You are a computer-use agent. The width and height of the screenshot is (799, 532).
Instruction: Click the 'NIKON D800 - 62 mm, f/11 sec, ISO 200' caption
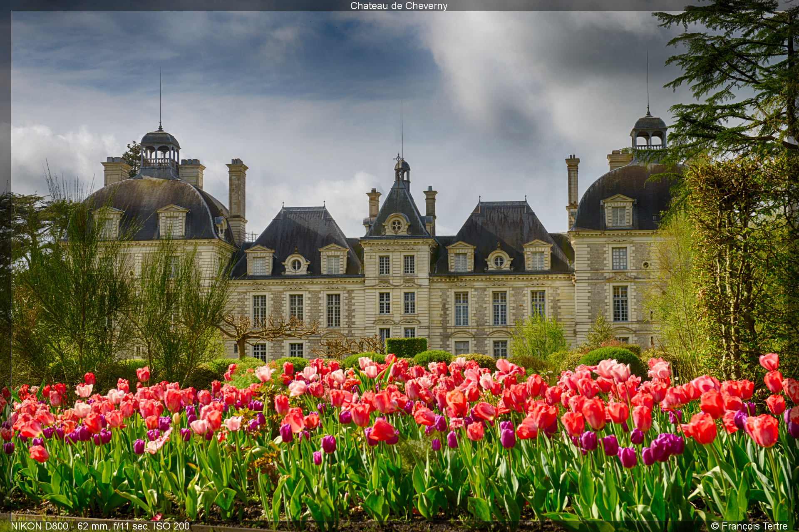coord(100,526)
